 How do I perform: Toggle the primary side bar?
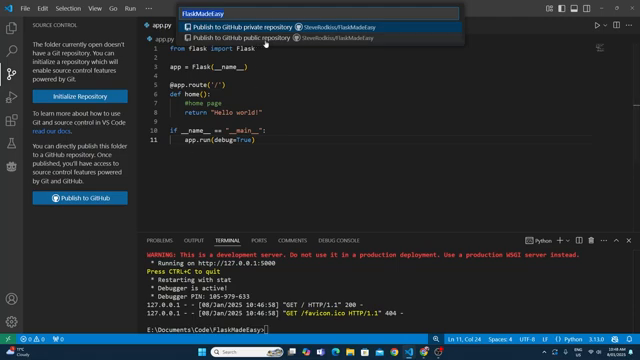click(562, 9)
